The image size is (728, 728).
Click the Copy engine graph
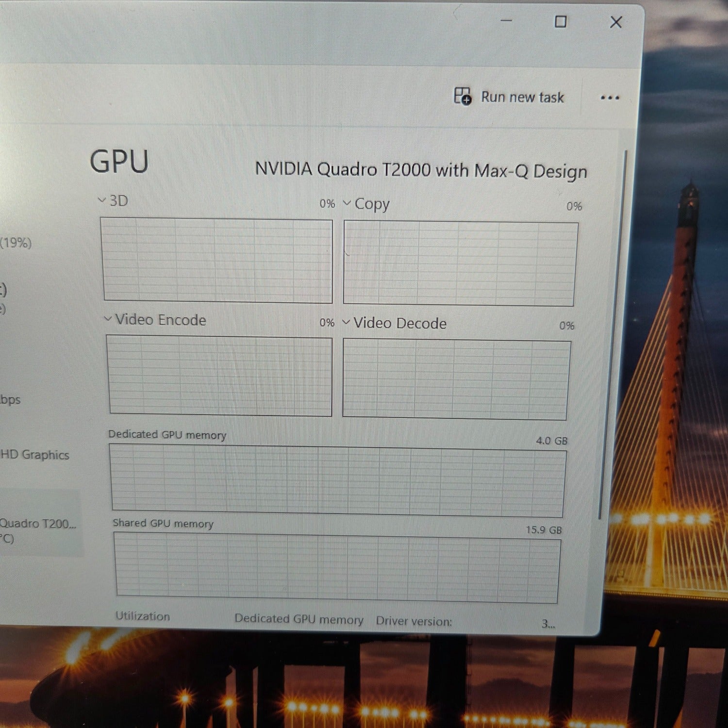(x=460, y=264)
